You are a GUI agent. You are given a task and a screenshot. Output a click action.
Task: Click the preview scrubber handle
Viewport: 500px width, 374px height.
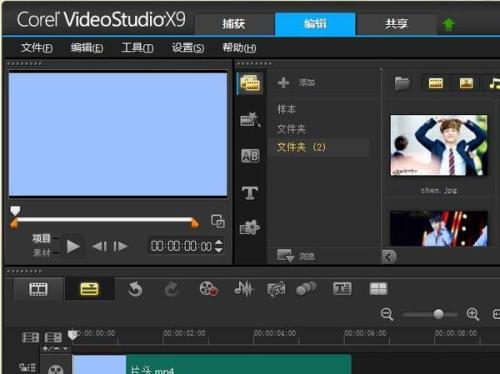pyautogui.click(x=15, y=211)
